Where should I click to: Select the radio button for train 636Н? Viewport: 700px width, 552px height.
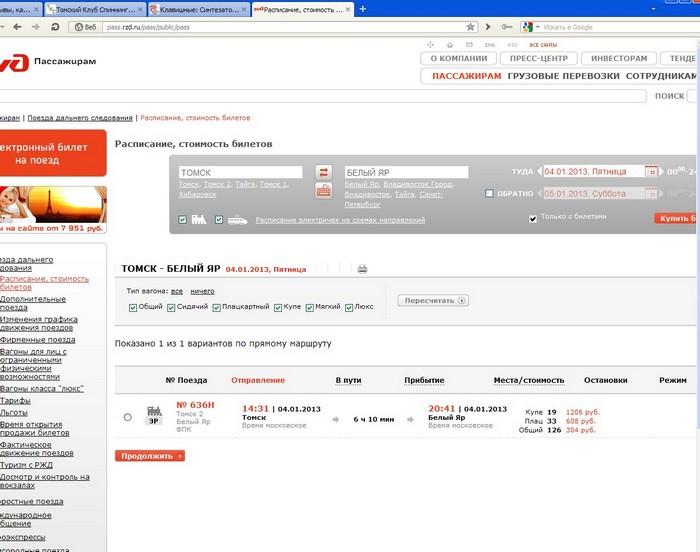coord(127,417)
